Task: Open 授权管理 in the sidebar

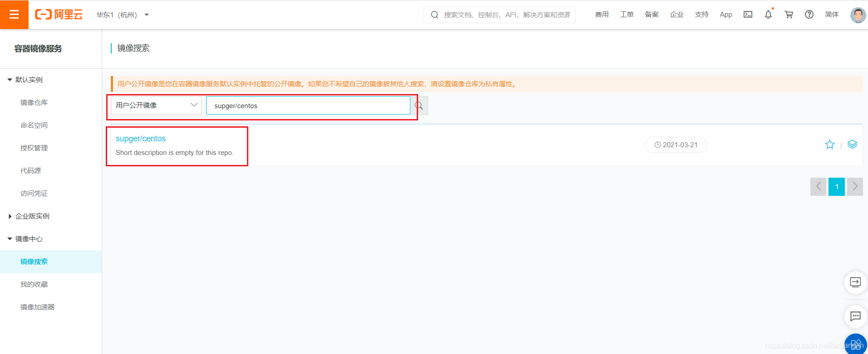Action: click(x=34, y=148)
